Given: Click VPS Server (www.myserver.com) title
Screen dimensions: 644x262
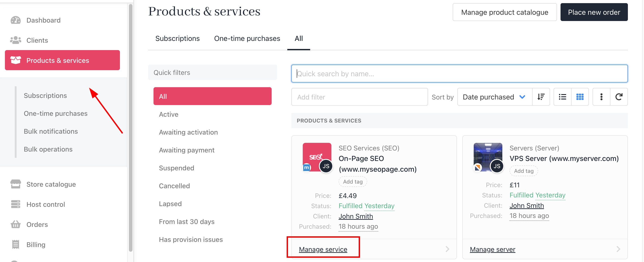Looking at the screenshot, I should coord(564,158).
